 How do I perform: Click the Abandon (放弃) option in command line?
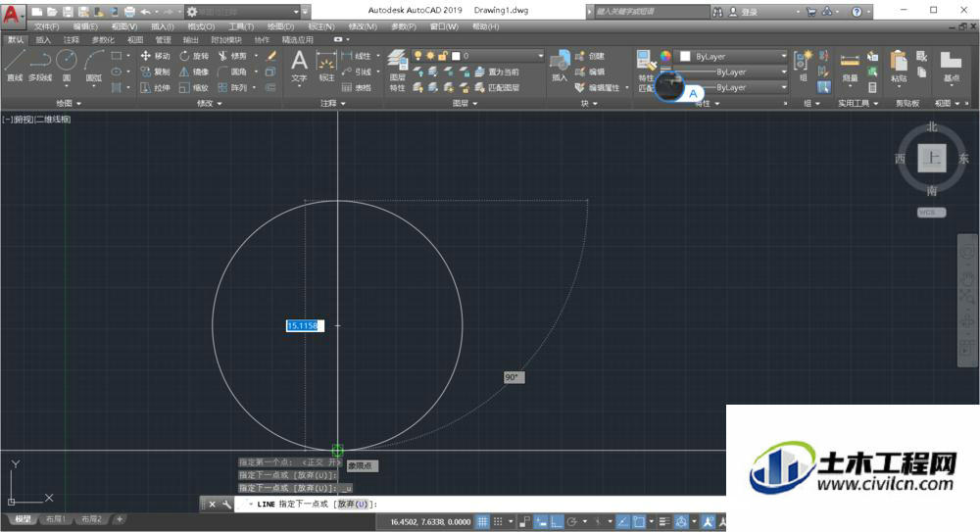[x=353, y=504]
